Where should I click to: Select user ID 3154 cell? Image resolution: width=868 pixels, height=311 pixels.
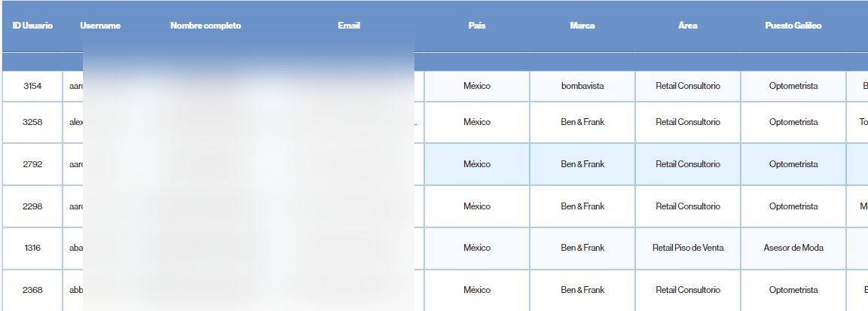click(x=32, y=87)
